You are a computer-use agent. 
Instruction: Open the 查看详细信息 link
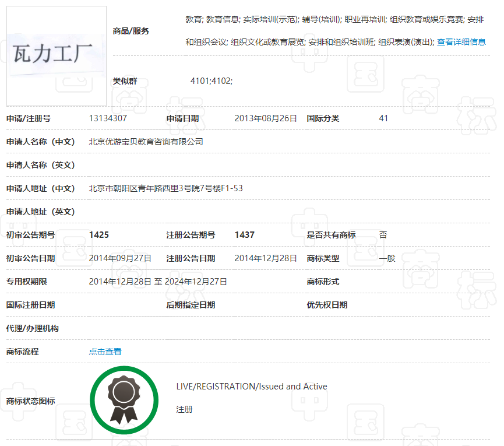(x=461, y=42)
